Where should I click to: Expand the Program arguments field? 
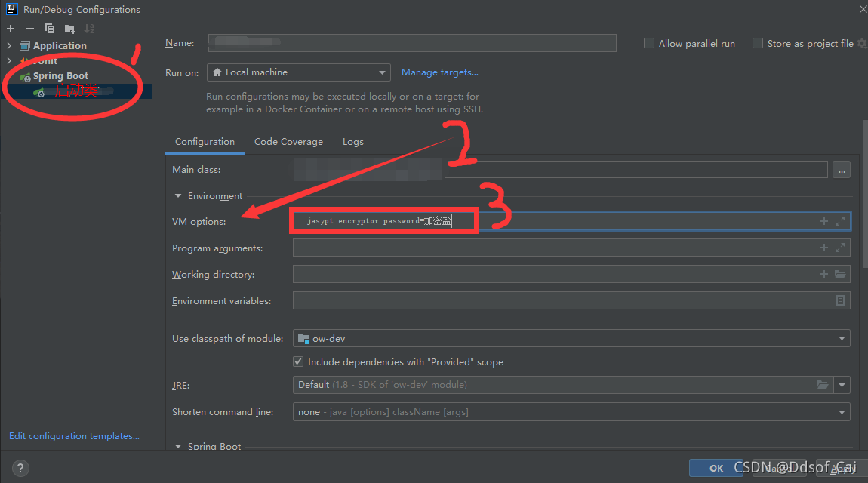pos(840,248)
